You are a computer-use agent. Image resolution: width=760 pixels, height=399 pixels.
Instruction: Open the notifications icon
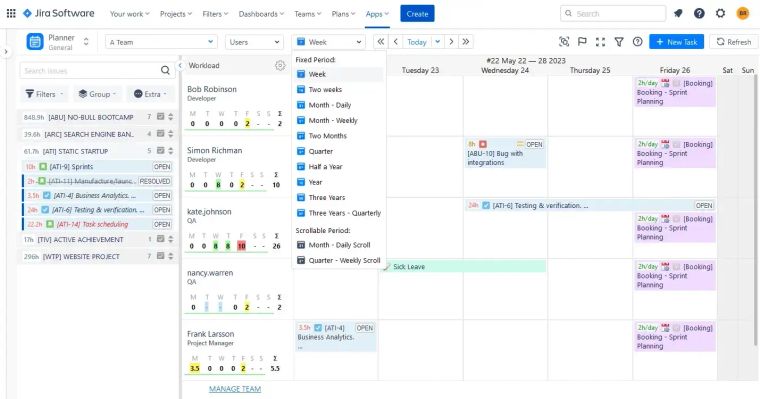pyautogui.click(x=678, y=14)
